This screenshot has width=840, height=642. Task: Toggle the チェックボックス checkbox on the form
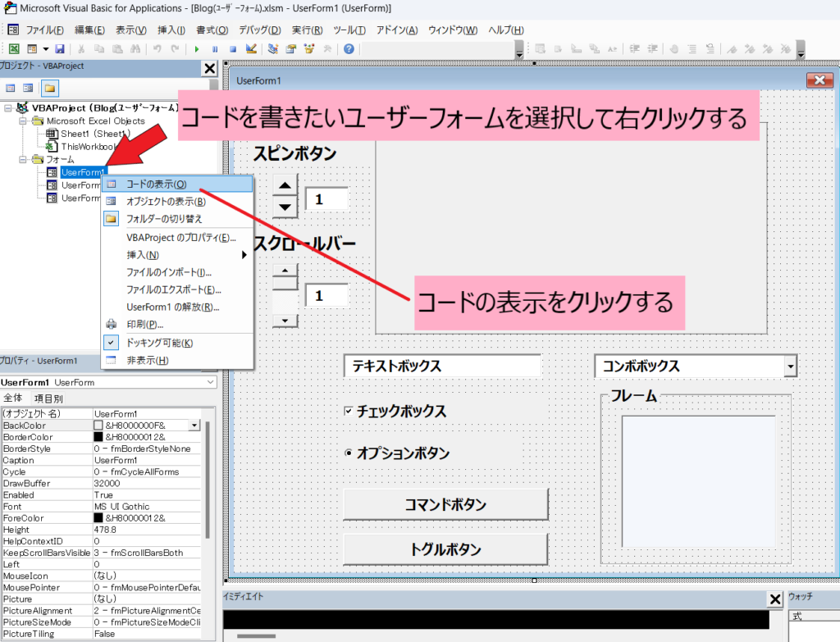click(348, 412)
